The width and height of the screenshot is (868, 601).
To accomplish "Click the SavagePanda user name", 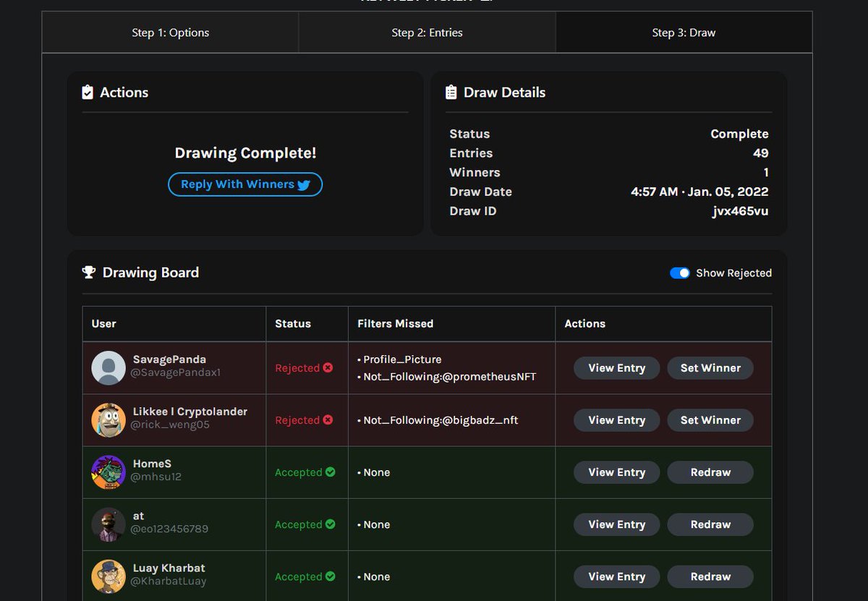I will point(169,359).
